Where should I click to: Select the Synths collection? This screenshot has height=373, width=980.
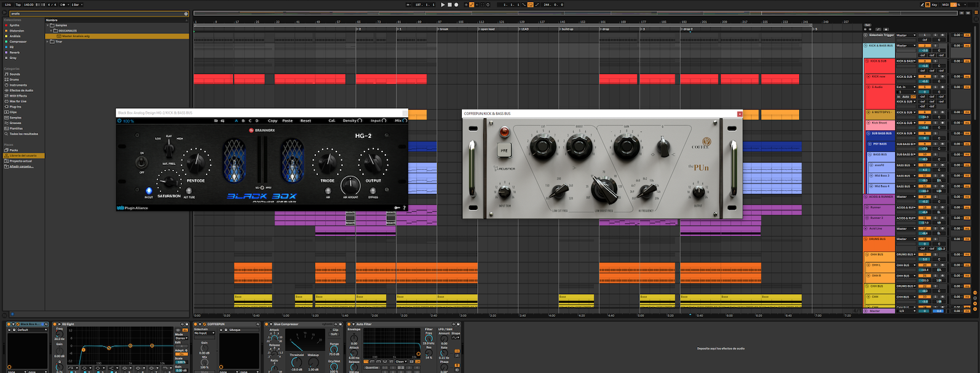tap(14, 25)
